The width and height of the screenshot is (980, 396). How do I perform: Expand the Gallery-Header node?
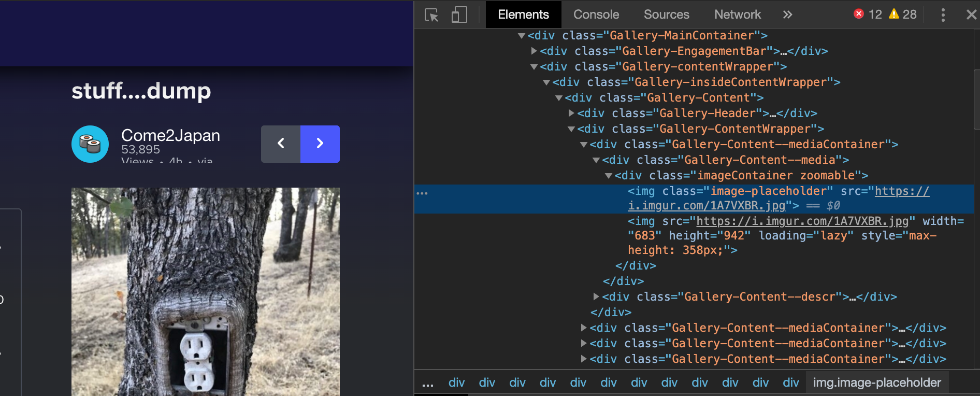[571, 113]
